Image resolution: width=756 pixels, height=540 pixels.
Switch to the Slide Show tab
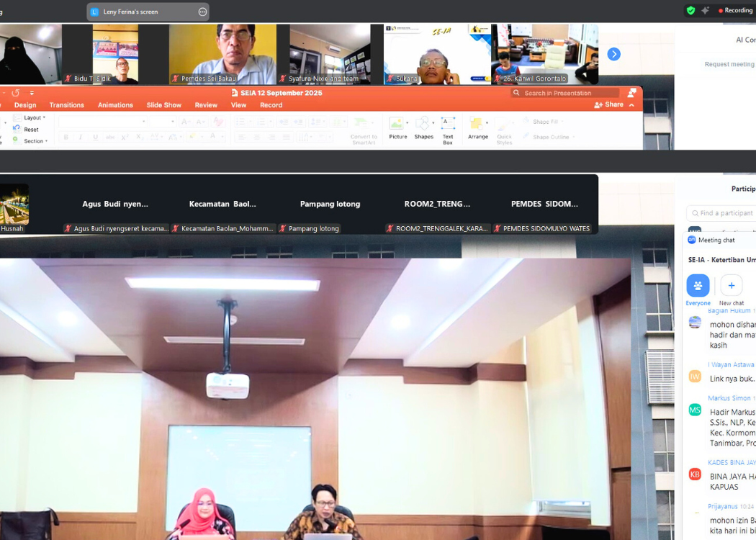[x=163, y=105]
